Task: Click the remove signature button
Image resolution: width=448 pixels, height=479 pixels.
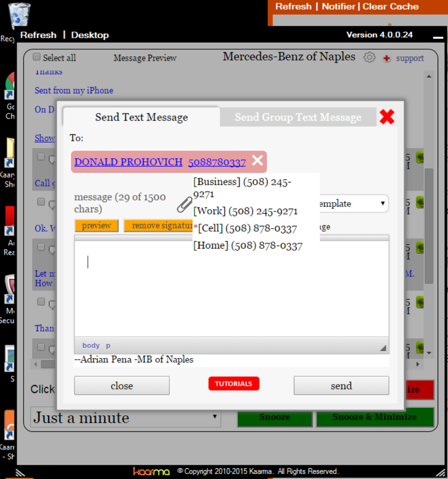Action: [x=158, y=226]
